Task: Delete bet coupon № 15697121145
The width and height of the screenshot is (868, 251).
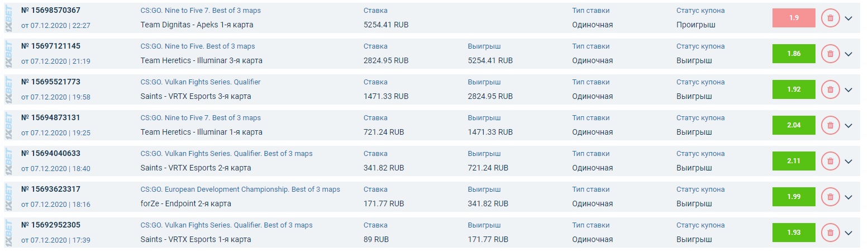Action: pos(830,54)
